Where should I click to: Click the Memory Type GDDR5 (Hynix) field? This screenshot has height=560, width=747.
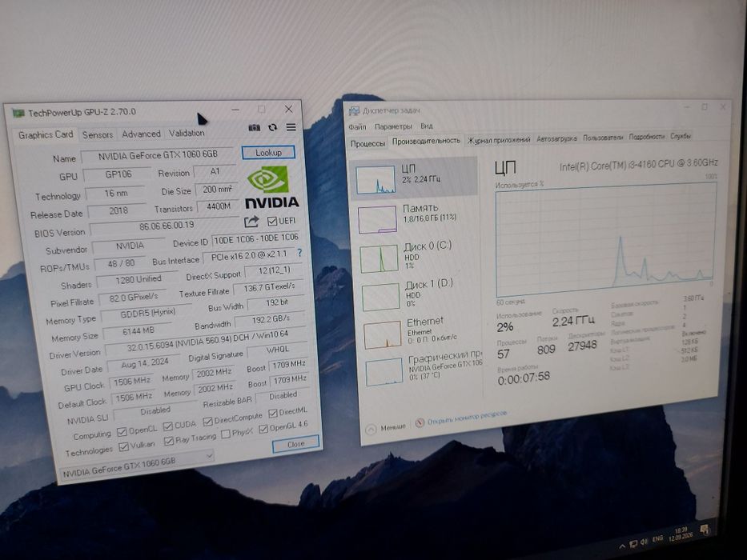pos(147,314)
